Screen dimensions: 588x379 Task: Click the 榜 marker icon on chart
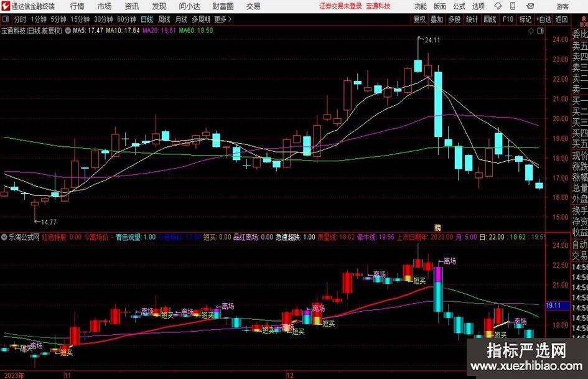click(x=437, y=228)
